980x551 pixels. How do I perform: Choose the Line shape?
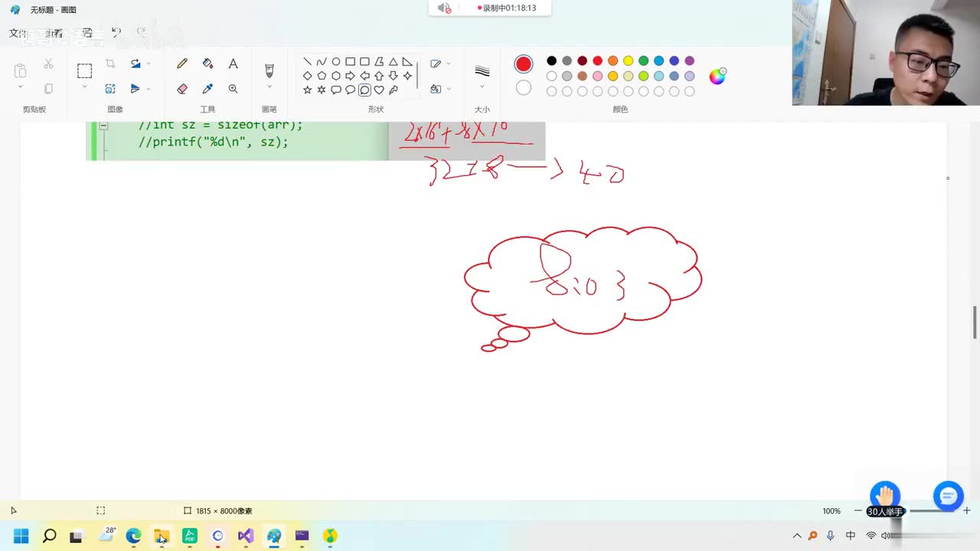click(307, 62)
